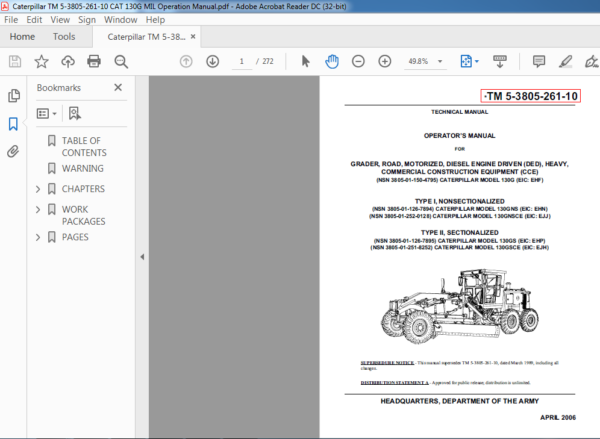Print the document with printer icon
This screenshot has width=600, height=439.
(x=94, y=61)
